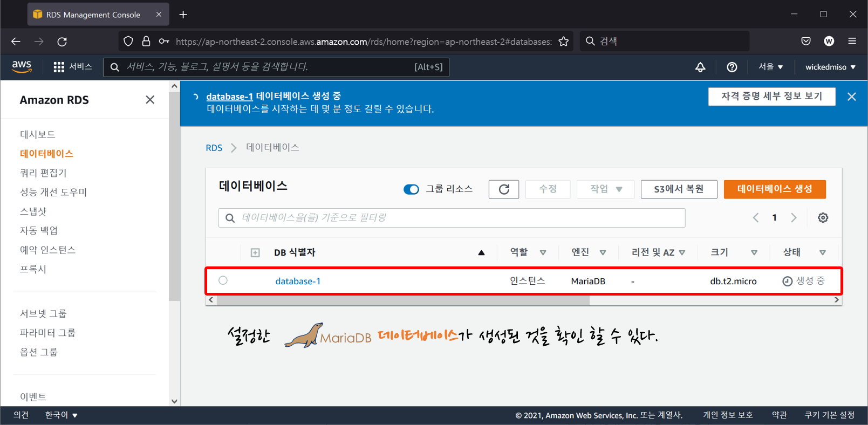Screen dimensions: 868x425
Task: Dismiss the database creating banner
Action: pyautogui.click(x=851, y=97)
